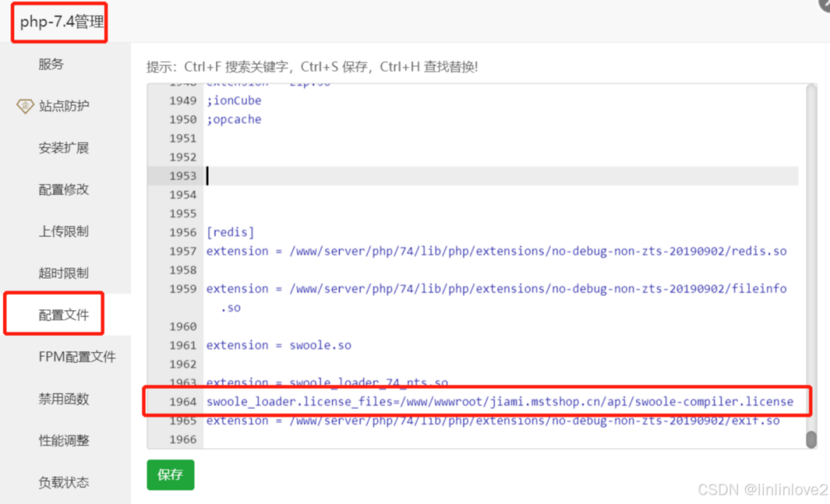Open 负载状态 section
The width and height of the screenshot is (830, 504).
[x=64, y=482]
